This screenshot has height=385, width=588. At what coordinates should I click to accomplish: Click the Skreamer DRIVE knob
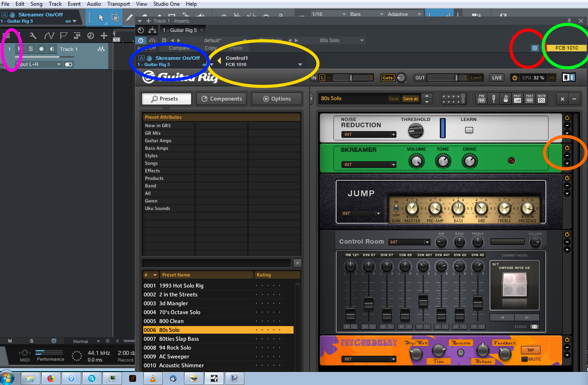(x=470, y=161)
